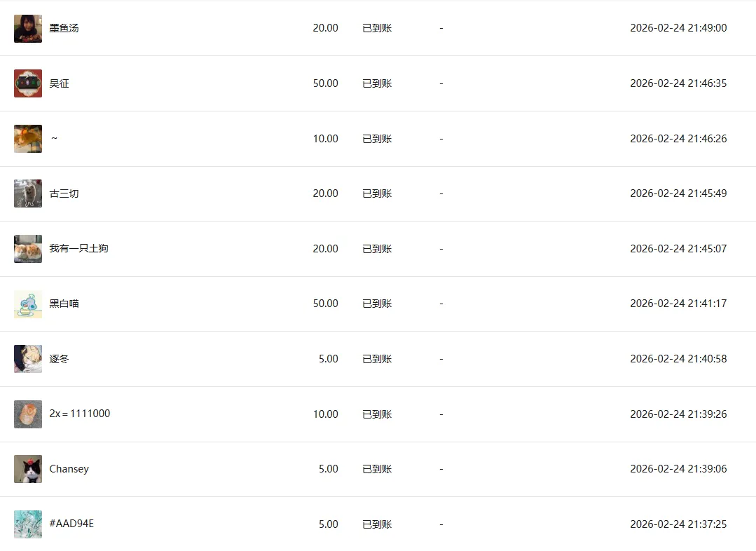Click the username 吴征

pos(59,83)
